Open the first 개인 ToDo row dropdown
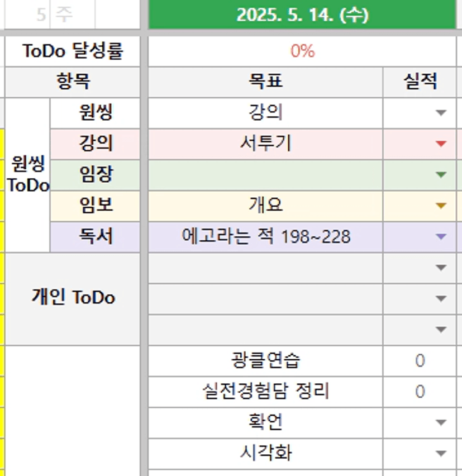 [441, 268]
